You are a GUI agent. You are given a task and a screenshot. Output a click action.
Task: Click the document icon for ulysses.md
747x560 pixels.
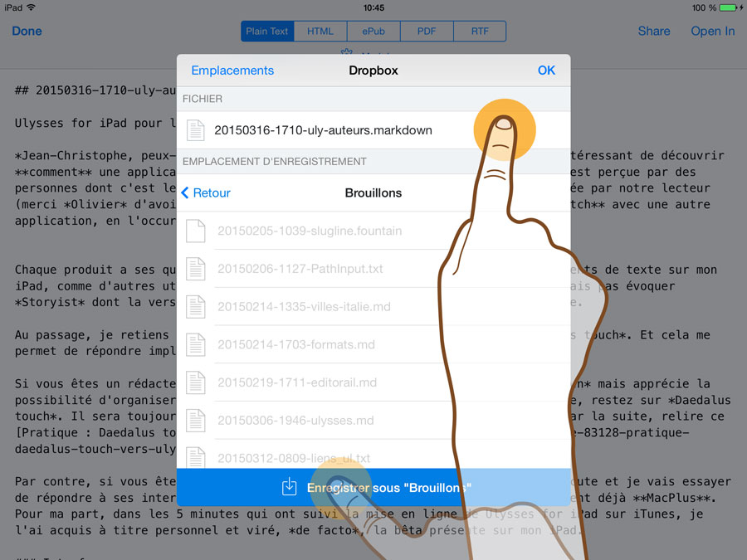pos(195,421)
